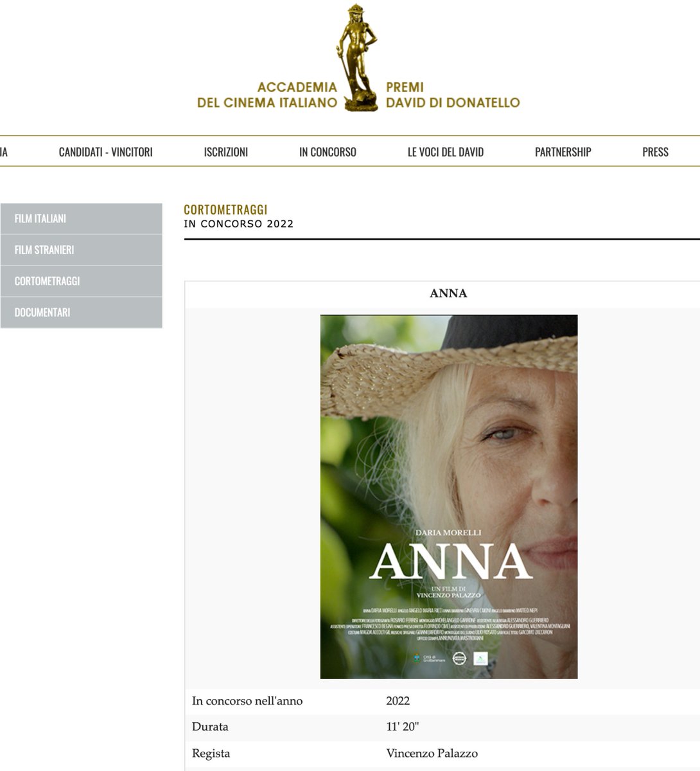Click the ANNA film title heading
The height and width of the screenshot is (771, 700).
(x=448, y=294)
